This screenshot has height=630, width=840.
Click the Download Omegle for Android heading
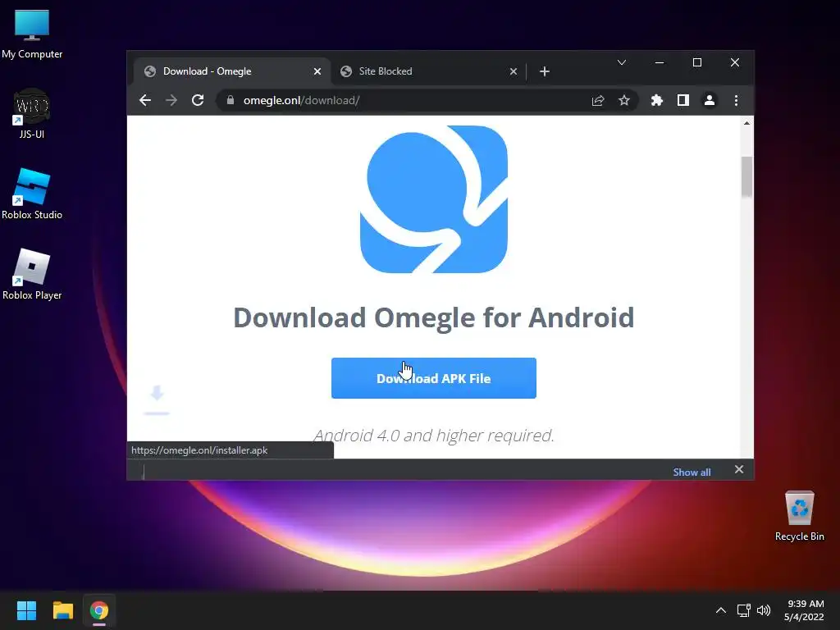[433, 317]
